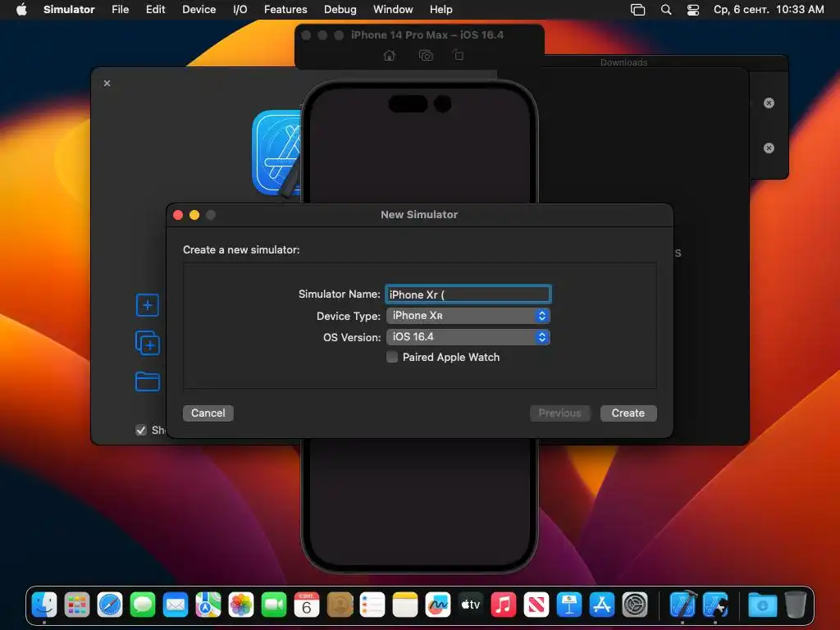Open Maps app in the Dock
Image resolution: width=840 pixels, height=630 pixels.
tap(208, 605)
